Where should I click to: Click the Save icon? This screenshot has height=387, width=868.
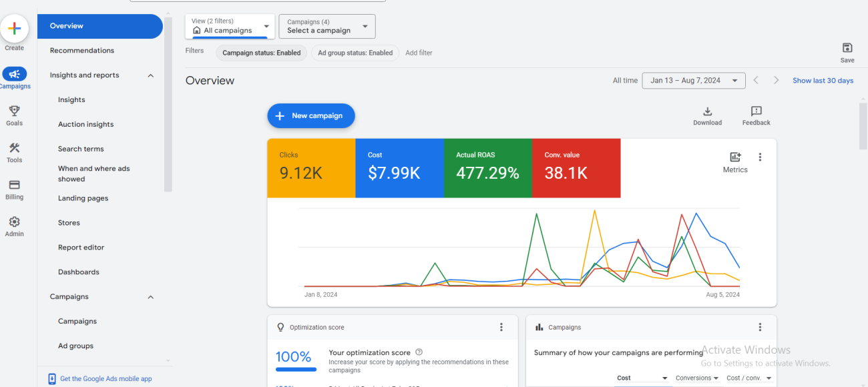(847, 48)
